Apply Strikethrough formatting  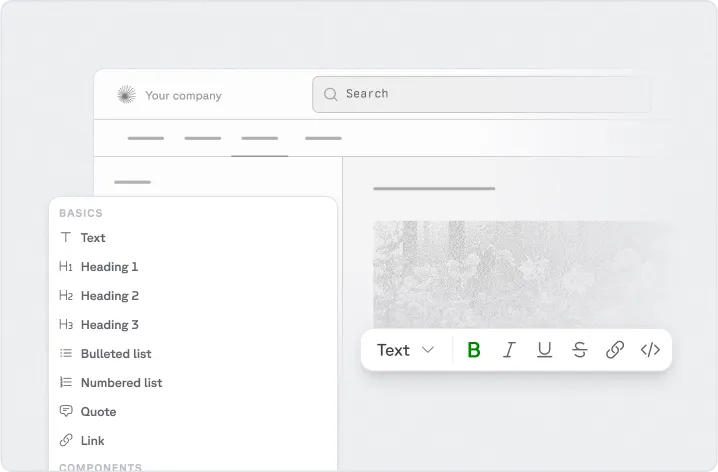[580, 350]
